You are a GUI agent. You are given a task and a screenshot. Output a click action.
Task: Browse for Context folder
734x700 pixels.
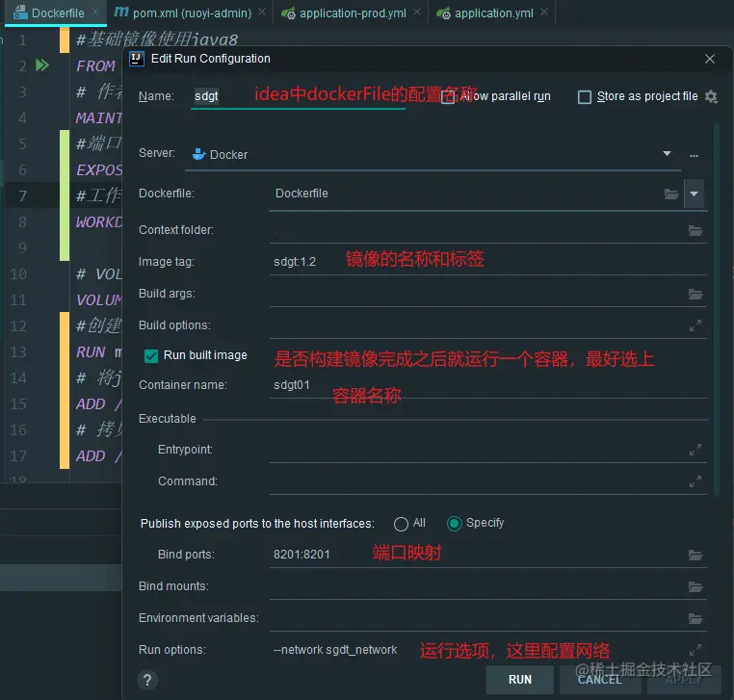695,231
